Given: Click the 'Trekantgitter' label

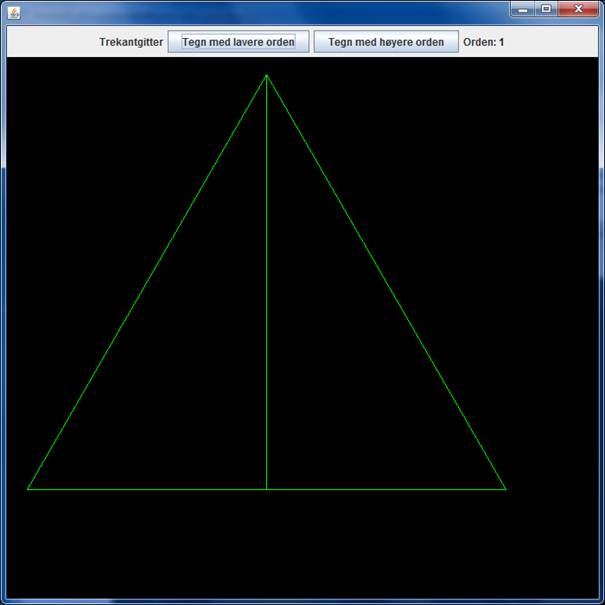Looking at the screenshot, I should [131, 42].
